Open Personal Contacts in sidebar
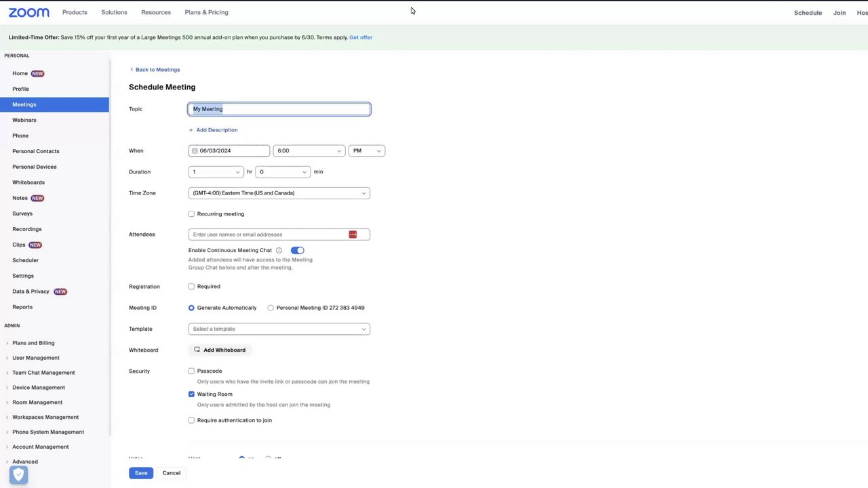This screenshot has width=868, height=488. coord(36,151)
